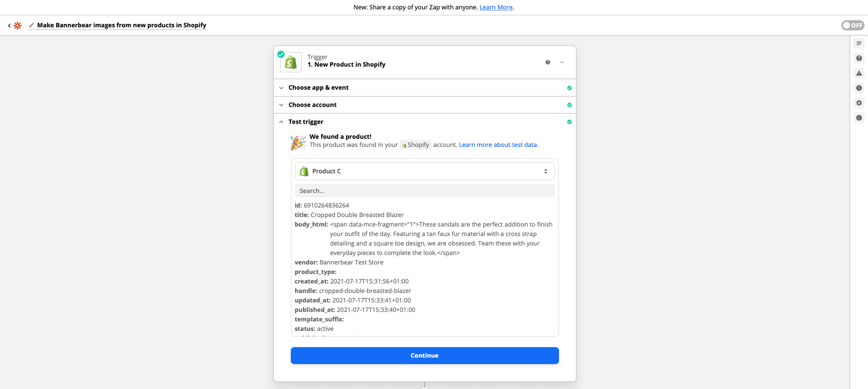Click the back arrow beside Zapier logo
868x389 pixels.
pyautogui.click(x=9, y=26)
